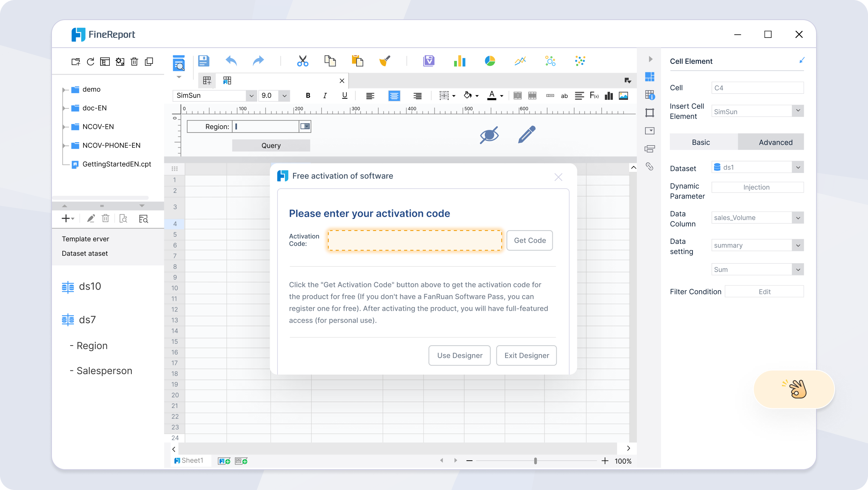Delete file with the trash icon in top panel

coord(134,62)
